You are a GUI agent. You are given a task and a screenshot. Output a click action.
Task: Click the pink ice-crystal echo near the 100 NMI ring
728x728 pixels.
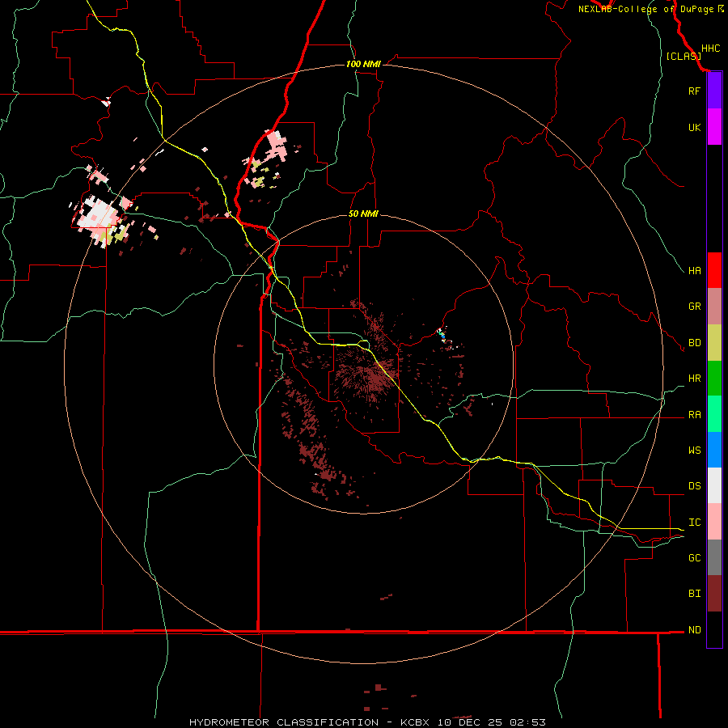277,145
